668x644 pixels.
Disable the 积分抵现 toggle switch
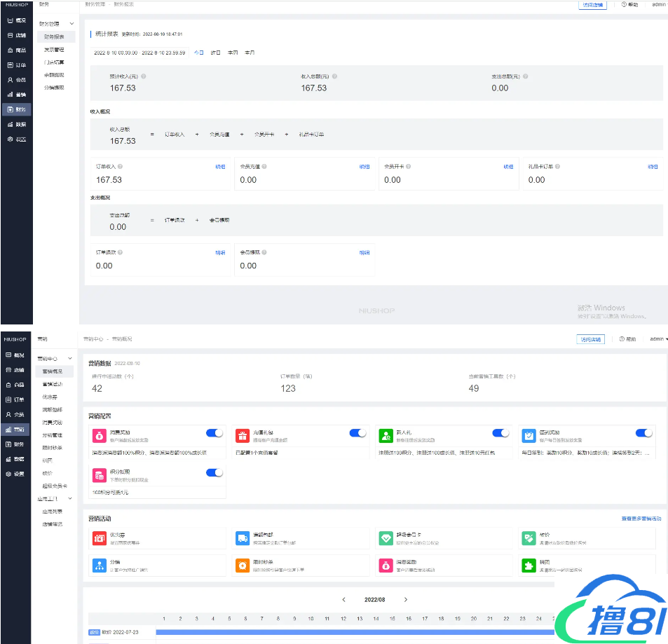[214, 473]
